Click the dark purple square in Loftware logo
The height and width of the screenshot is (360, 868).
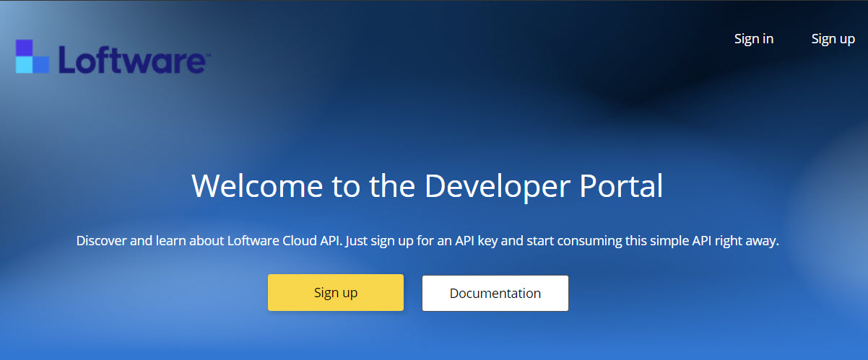click(25, 48)
